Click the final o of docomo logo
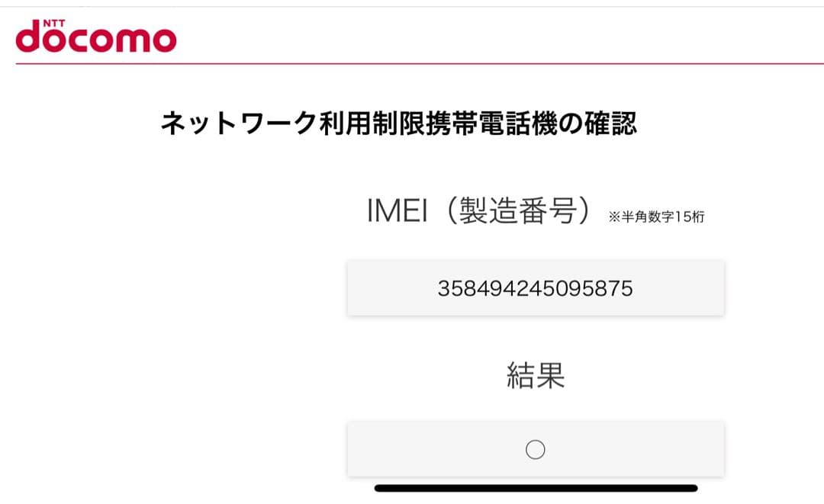 tap(162, 40)
